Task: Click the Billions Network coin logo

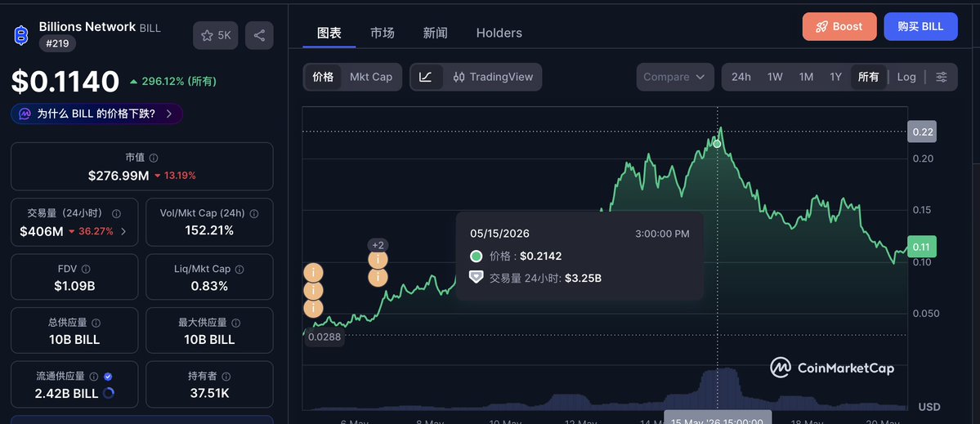Action: pos(21,35)
